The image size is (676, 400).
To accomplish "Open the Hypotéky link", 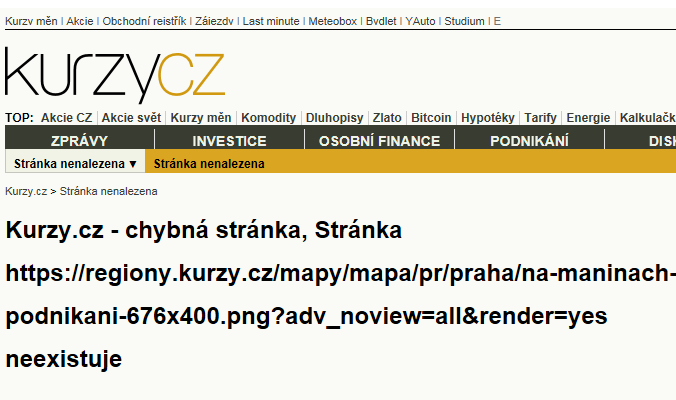I will coord(488,118).
